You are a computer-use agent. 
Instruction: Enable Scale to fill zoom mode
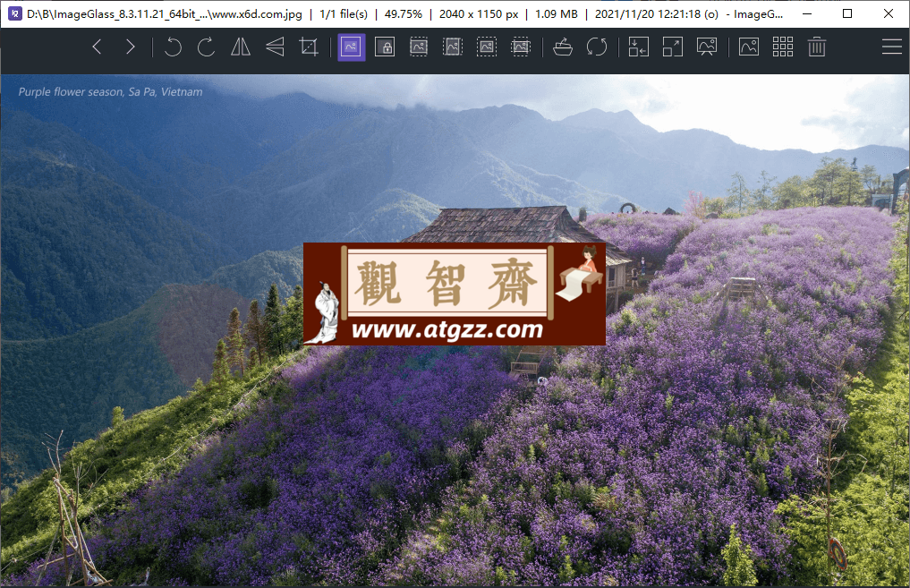tap(521, 47)
